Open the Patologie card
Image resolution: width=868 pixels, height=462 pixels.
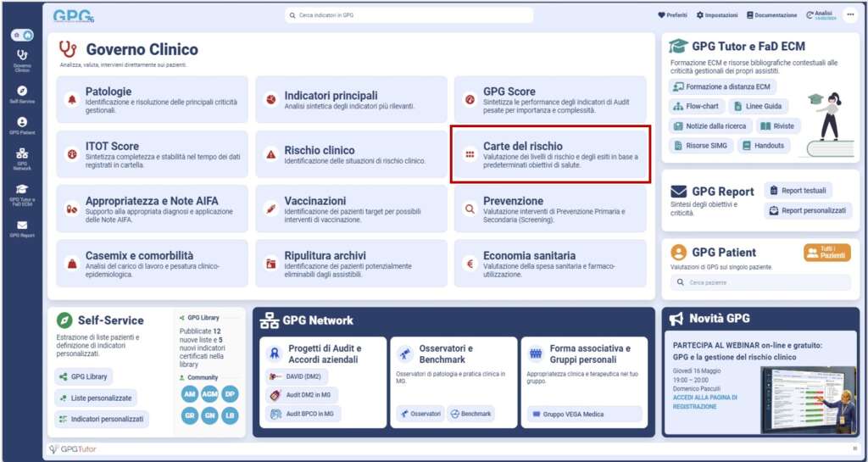[153, 100]
